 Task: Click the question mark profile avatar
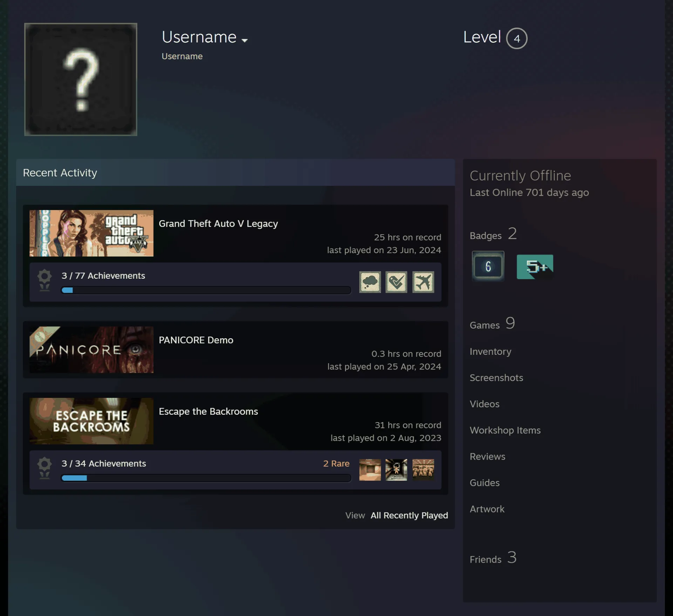pyautogui.click(x=81, y=79)
